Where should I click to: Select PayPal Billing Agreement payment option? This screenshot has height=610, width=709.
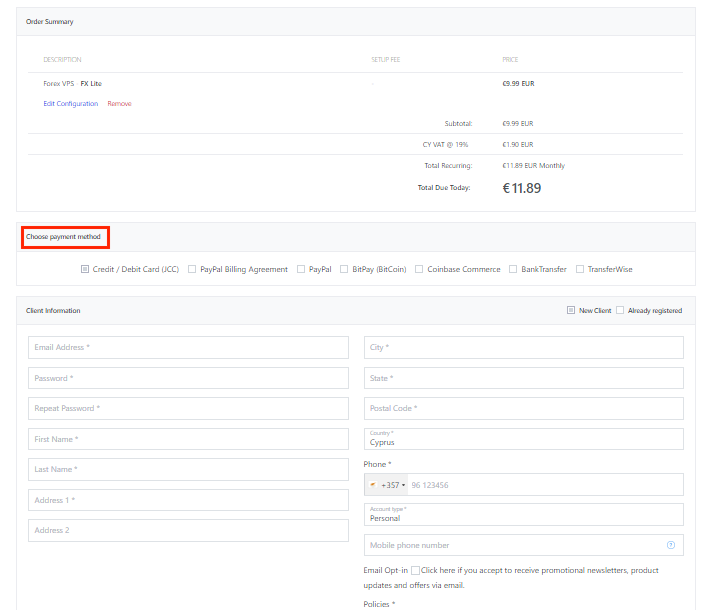192,269
